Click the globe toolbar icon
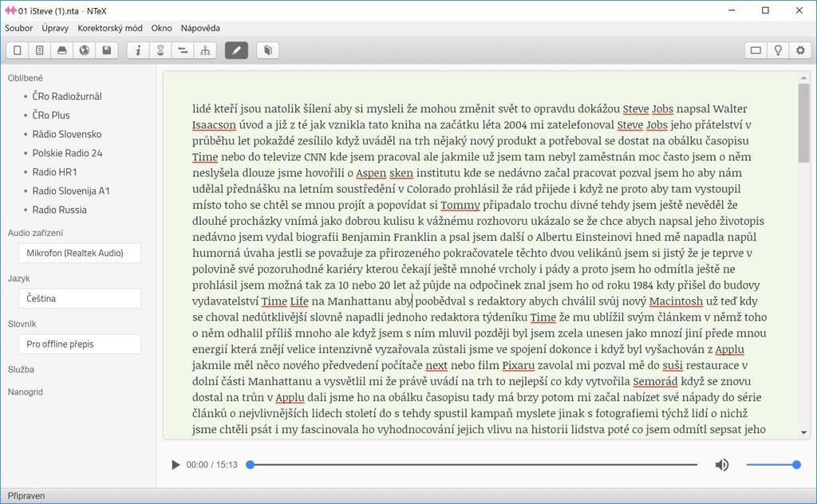This screenshot has width=817, height=504. tap(85, 50)
